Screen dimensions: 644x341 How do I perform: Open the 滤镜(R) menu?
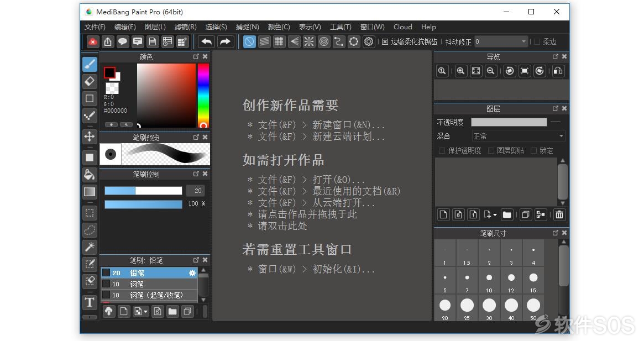[x=186, y=27]
